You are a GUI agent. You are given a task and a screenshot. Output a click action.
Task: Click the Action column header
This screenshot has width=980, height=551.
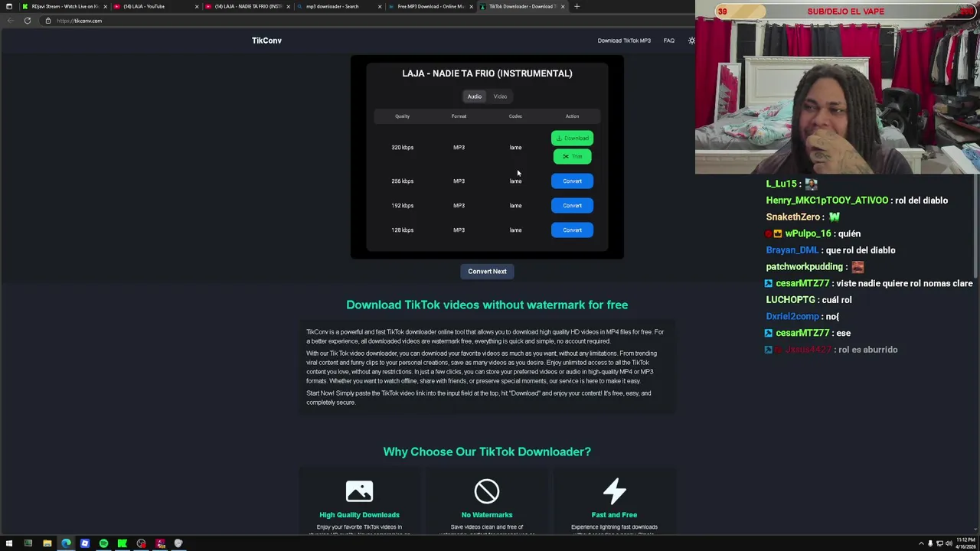pos(572,116)
